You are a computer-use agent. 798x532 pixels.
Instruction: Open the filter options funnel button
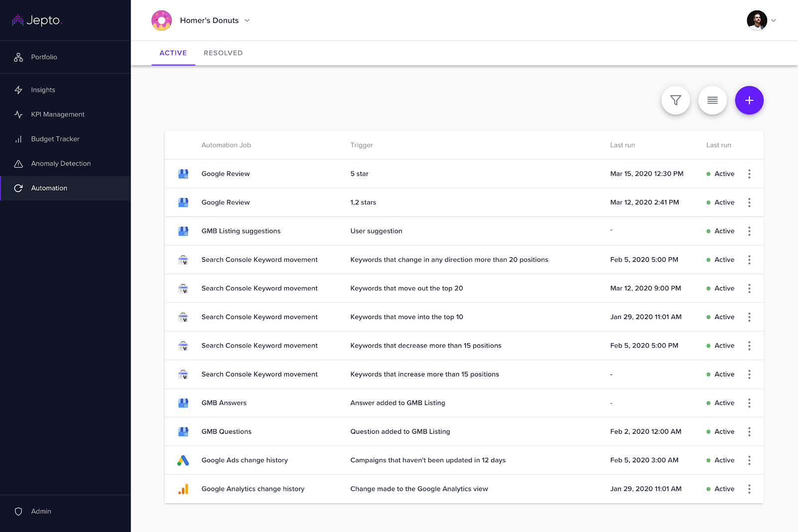click(x=675, y=100)
